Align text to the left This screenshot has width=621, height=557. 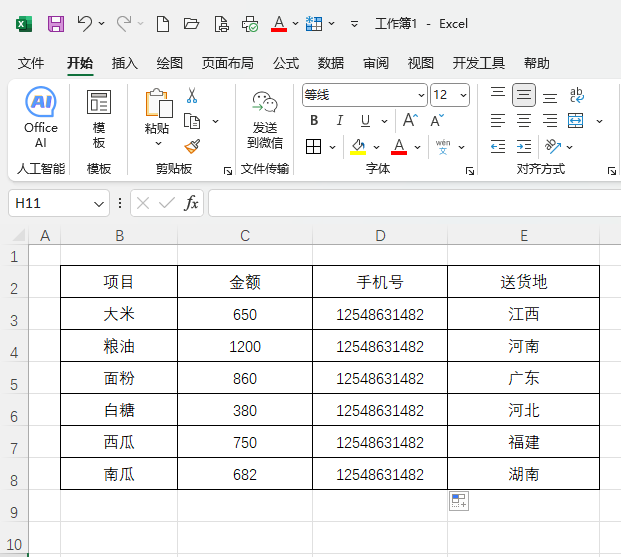coord(498,120)
